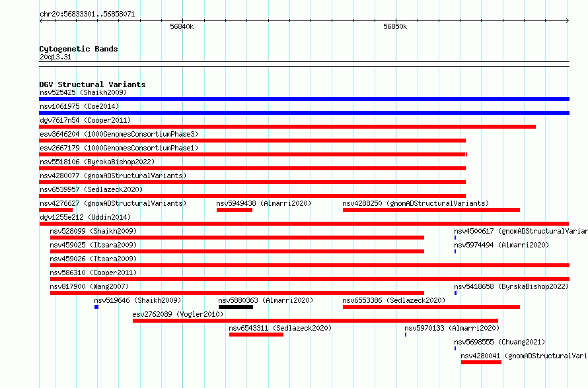Open esv2762089 (Vogler2010) label
The height and width of the screenshot is (388, 588).
178,314
